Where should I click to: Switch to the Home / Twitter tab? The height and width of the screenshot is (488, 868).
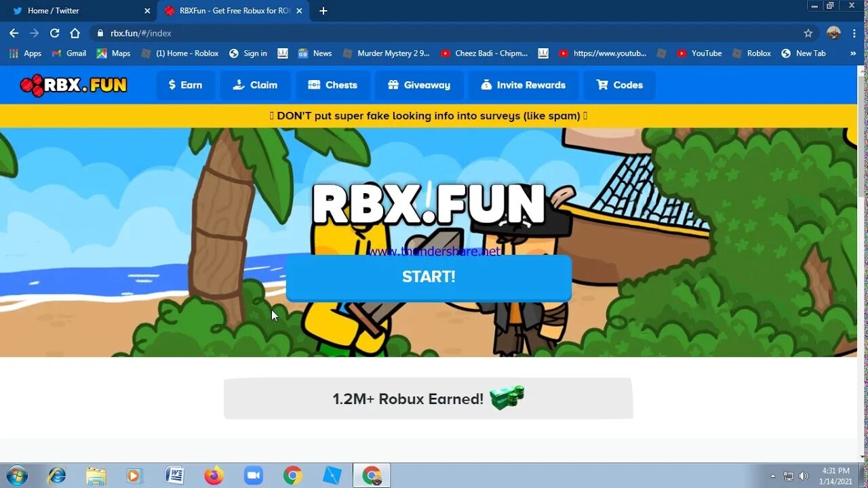pyautogui.click(x=78, y=11)
